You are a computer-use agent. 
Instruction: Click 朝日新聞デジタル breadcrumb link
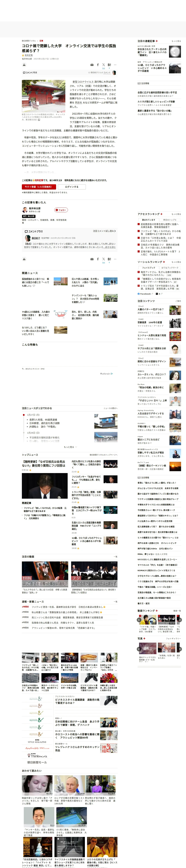coord(29,41)
